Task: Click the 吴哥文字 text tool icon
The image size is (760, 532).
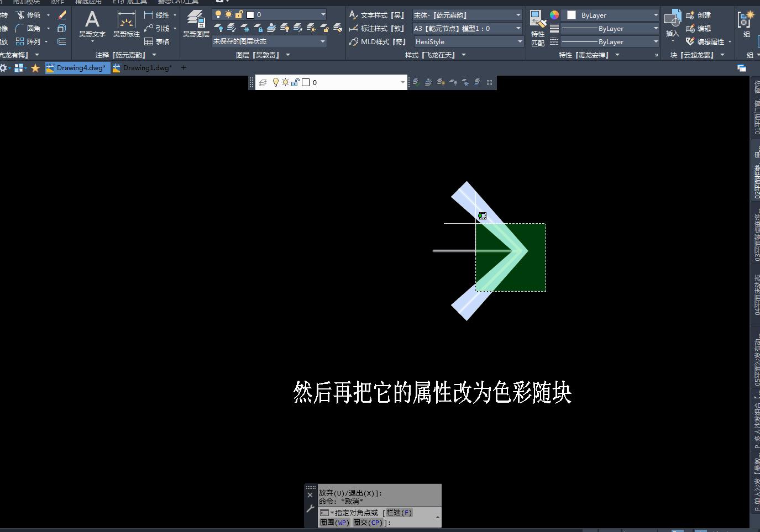Action: coord(92,21)
